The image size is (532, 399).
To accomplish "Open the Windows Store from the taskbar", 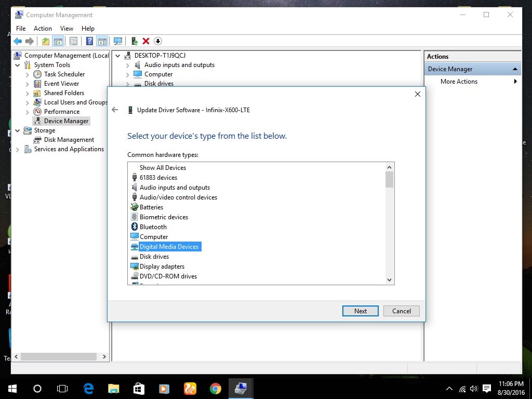I will point(139,389).
